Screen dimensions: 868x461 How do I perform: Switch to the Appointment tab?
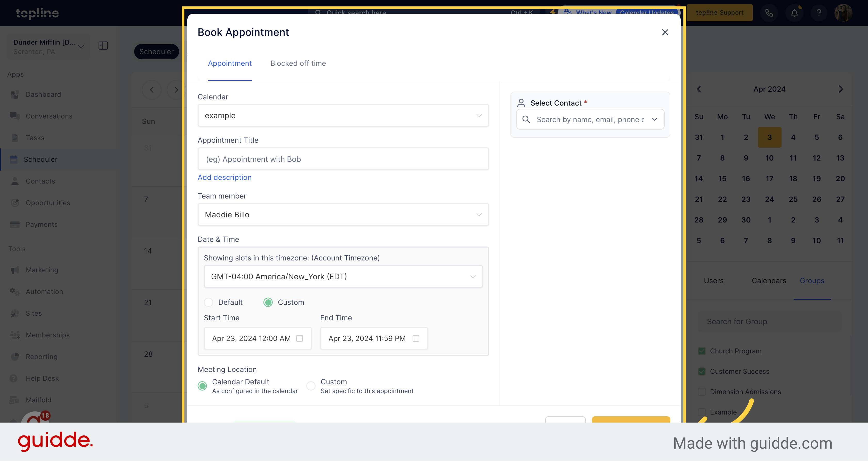coord(230,63)
